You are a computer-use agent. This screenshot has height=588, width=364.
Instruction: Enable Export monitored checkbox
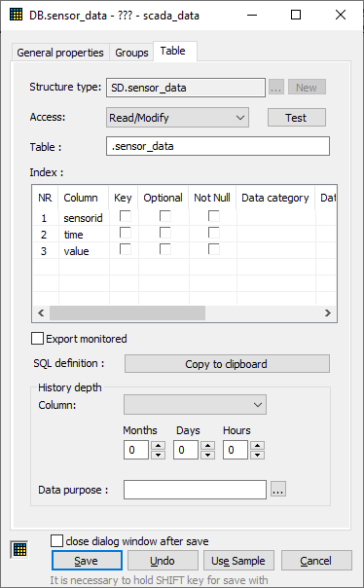click(x=38, y=338)
